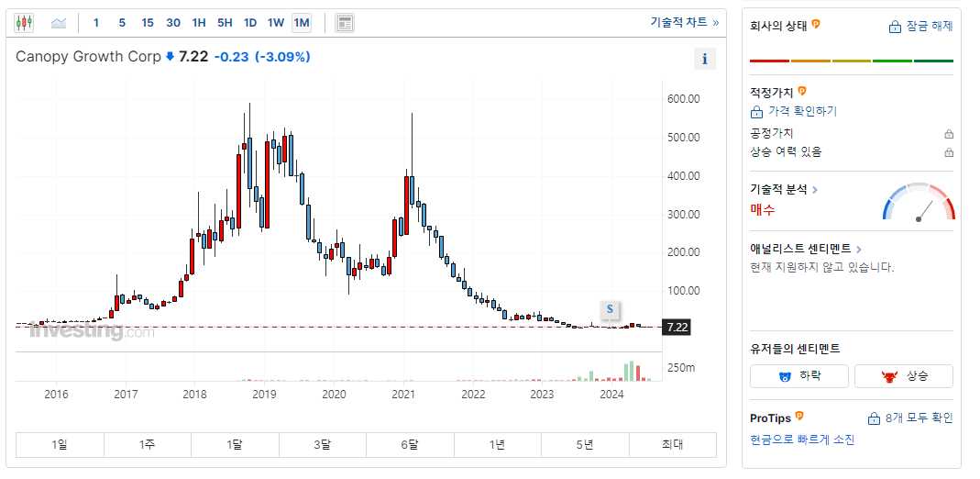
Task: Click the Pro badge next to ProTips
Action: [799, 417]
